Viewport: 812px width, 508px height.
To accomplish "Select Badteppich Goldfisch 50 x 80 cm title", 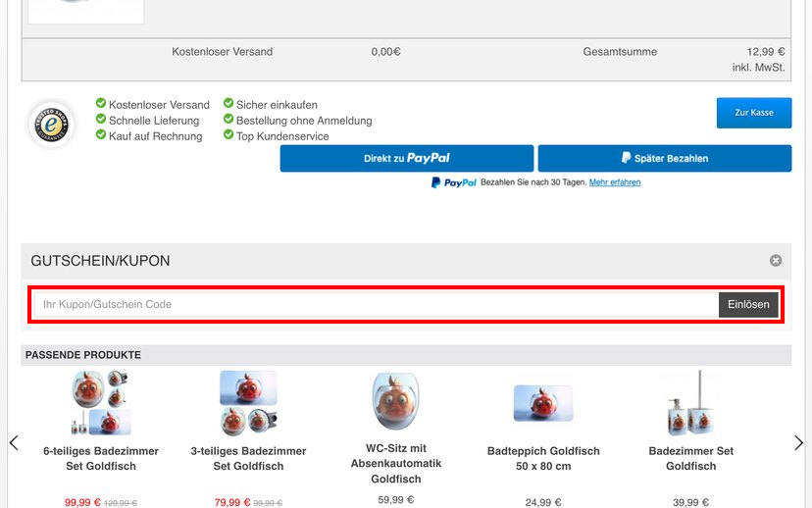I will coord(543,458).
